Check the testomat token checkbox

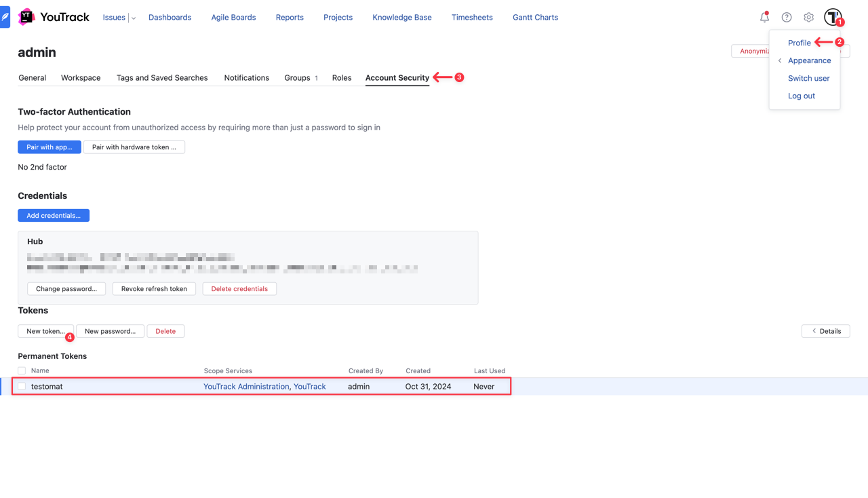pos(21,385)
